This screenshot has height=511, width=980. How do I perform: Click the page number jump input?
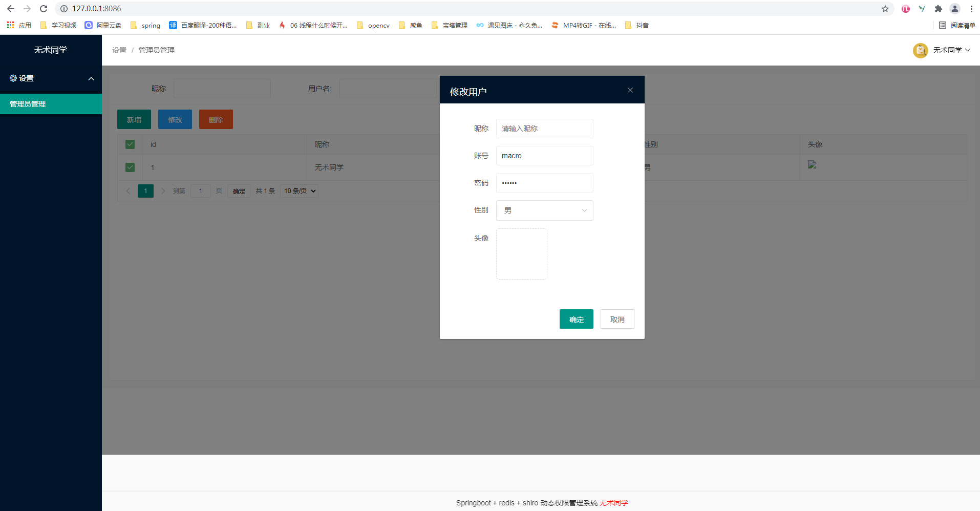201,191
